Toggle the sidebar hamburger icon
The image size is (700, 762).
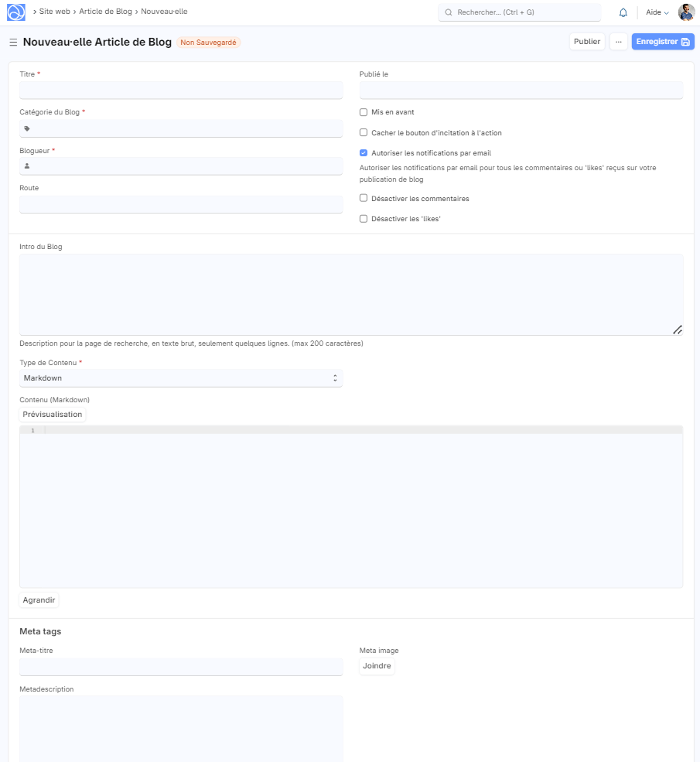[x=13, y=42]
